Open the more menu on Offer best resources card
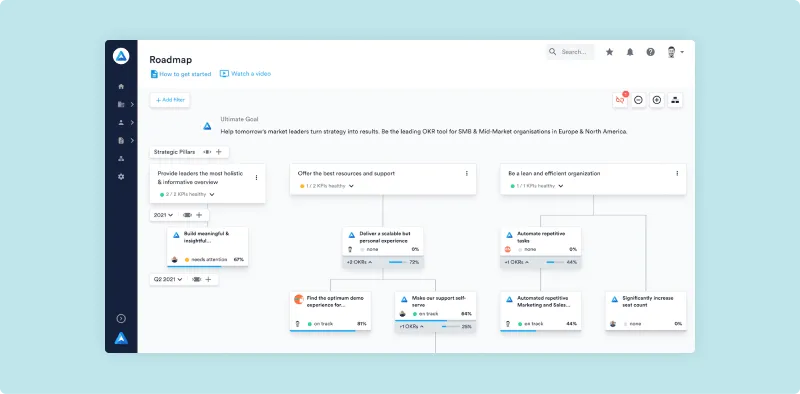 click(466, 174)
